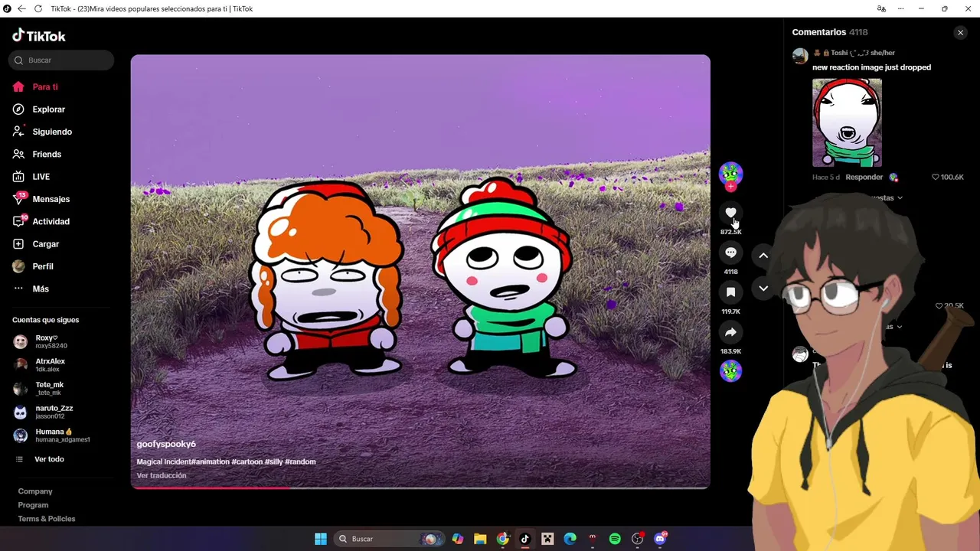980x551 pixels.
Task: Expand followed accounts with Ver todo
Action: (49, 459)
